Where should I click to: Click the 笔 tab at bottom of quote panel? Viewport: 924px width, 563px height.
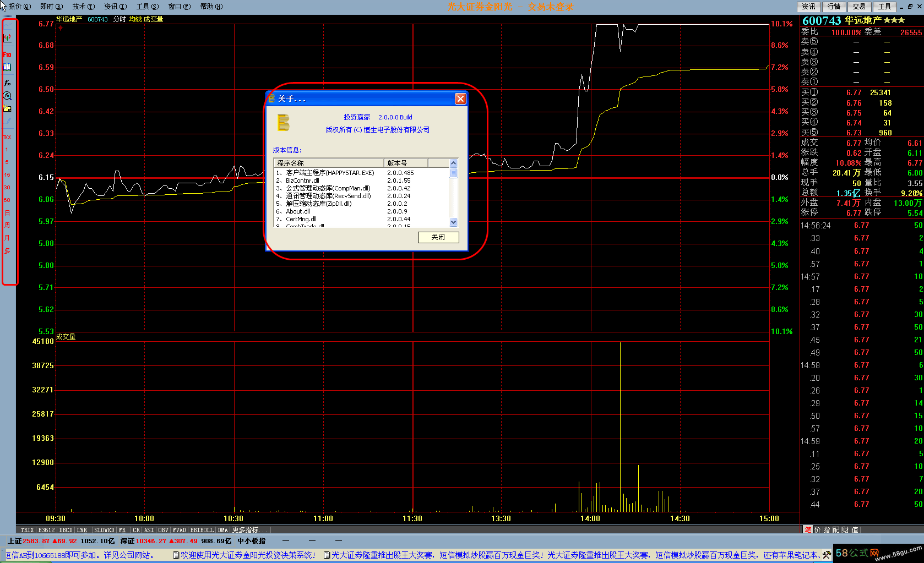[808, 529]
